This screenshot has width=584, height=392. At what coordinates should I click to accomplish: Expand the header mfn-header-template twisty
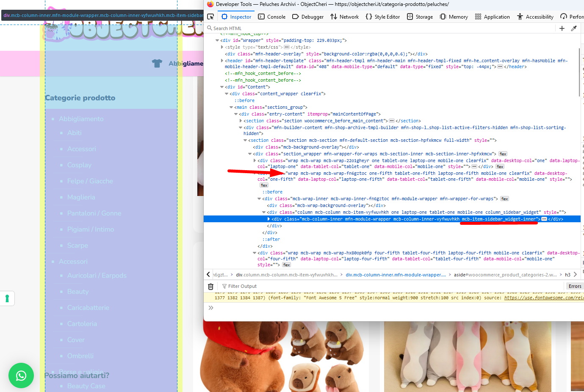click(222, 61)
